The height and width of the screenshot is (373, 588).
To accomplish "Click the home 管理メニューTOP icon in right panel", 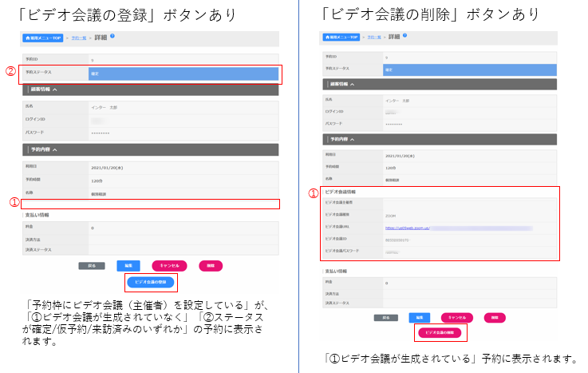I will (x=342, y=37).
